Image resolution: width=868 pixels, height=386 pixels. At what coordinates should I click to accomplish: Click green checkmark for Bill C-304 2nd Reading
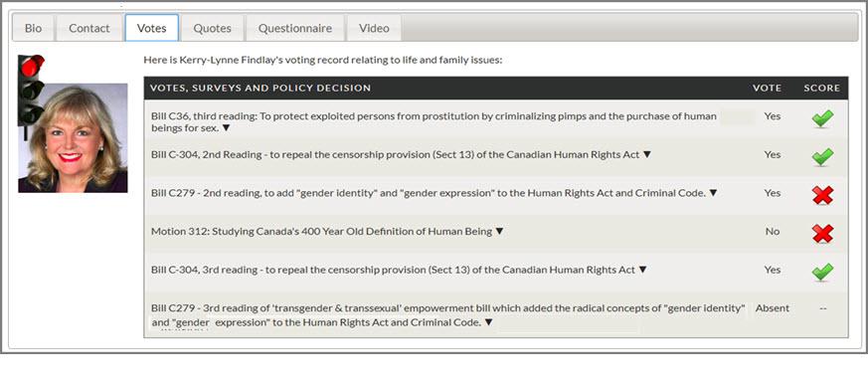click(x=822, y=157)
